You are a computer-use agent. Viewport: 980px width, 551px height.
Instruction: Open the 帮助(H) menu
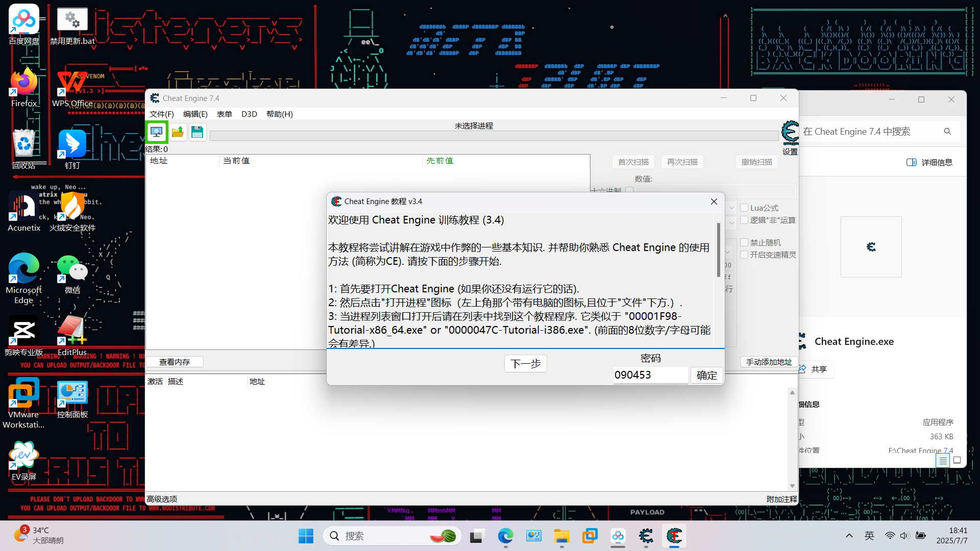pos(280,114)
